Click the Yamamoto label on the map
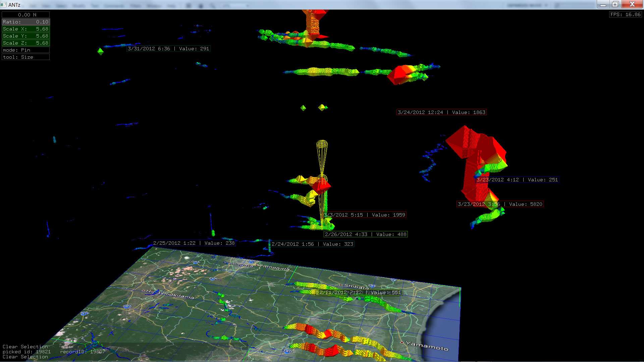This screenshot has height=362, width=644. [x=427, y=346]
